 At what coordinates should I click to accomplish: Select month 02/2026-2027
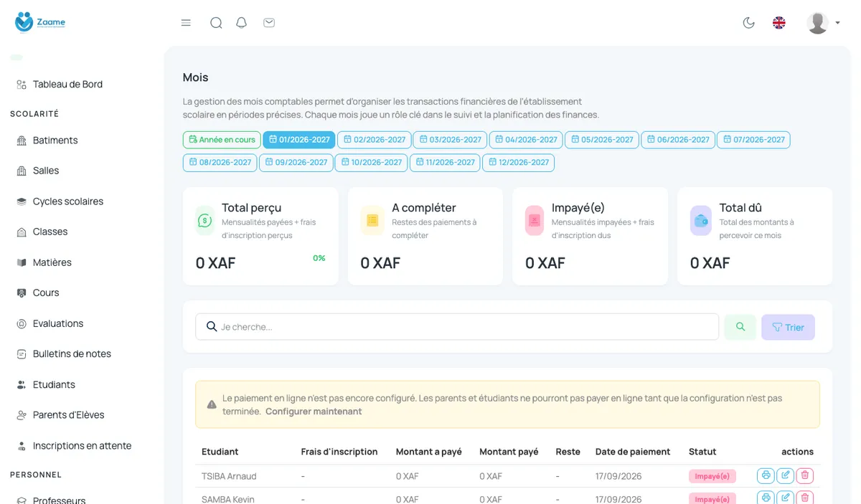coord(375,140)
